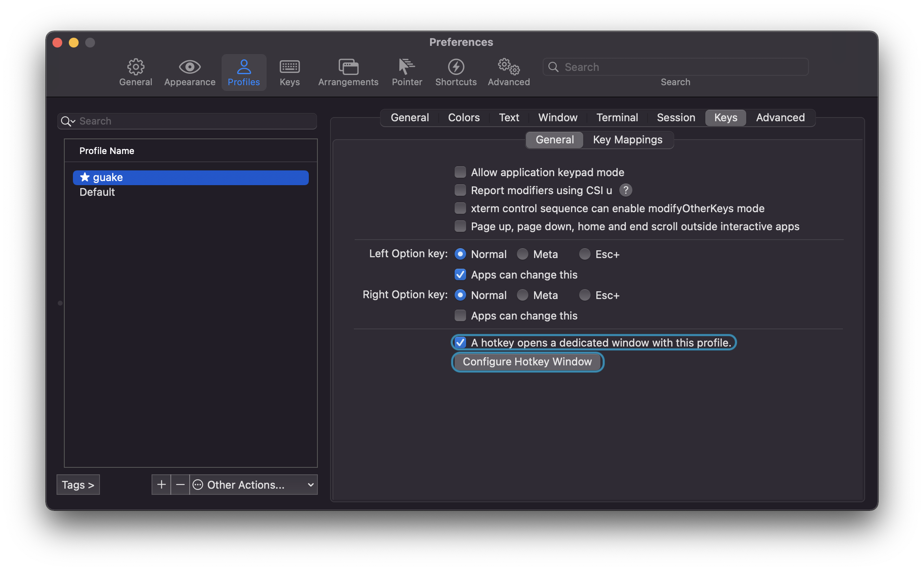Expand the Other Actions dropdown
Viewport: 924px width, 571px height.
pyautogui.click(x=254, y=485)
